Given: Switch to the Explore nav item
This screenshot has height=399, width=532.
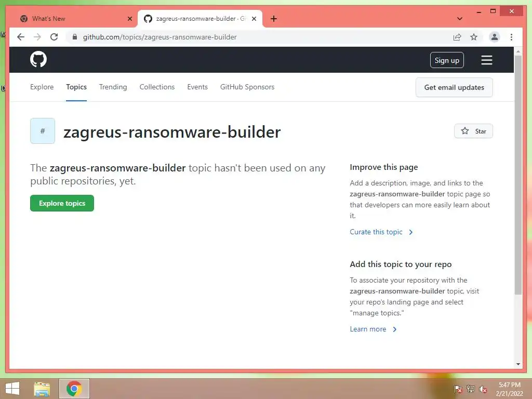Looking at the screenshot, I should (42, 87).
